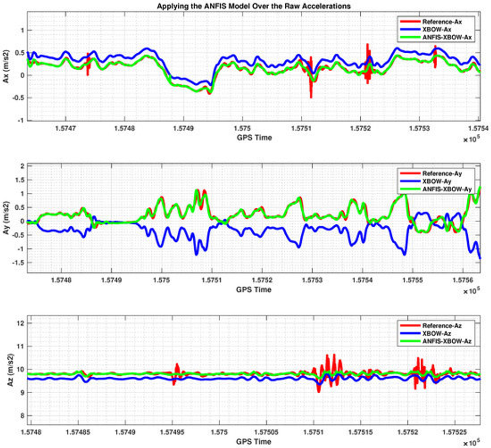491x448 pixels.
Task: Click the y-axis tick label '9'
Action: tap(23, 393)
